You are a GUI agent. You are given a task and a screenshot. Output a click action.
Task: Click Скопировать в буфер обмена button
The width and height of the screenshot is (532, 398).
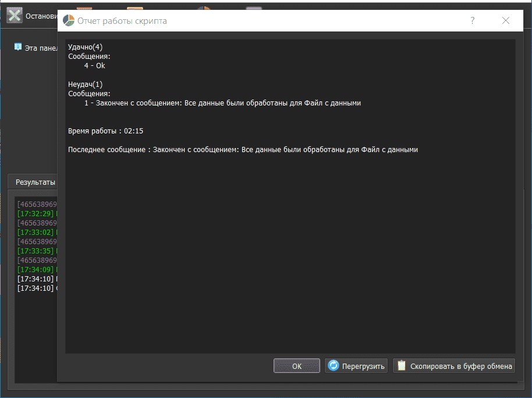click(454, 366)
